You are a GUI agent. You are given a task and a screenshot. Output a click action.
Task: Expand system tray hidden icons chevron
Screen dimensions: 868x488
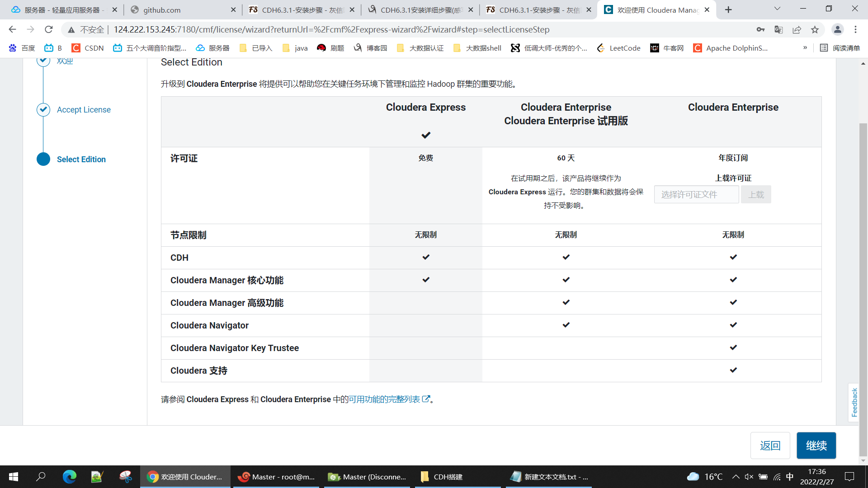pos(736,477)
